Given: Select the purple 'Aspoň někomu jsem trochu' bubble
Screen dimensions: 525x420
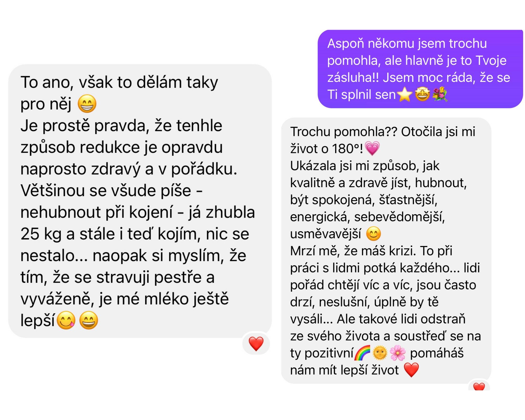Looking at the screenshot, I should (420, 69).
